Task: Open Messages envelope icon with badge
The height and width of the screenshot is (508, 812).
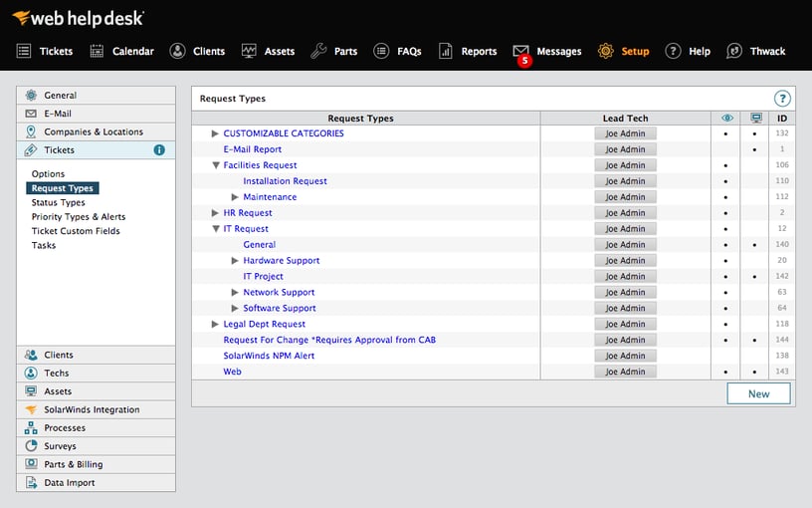Action: click(520, 51)
